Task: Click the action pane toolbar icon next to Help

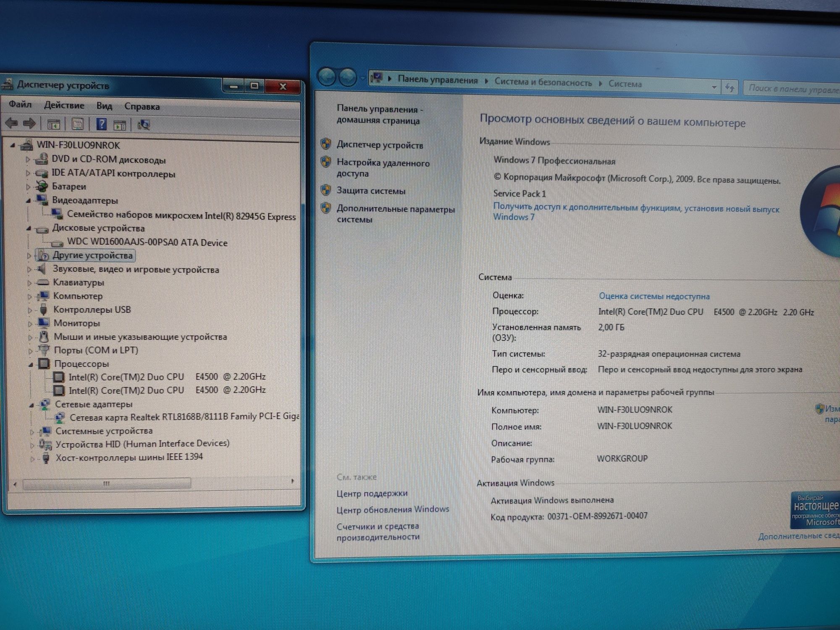Action: pos(120,125)
